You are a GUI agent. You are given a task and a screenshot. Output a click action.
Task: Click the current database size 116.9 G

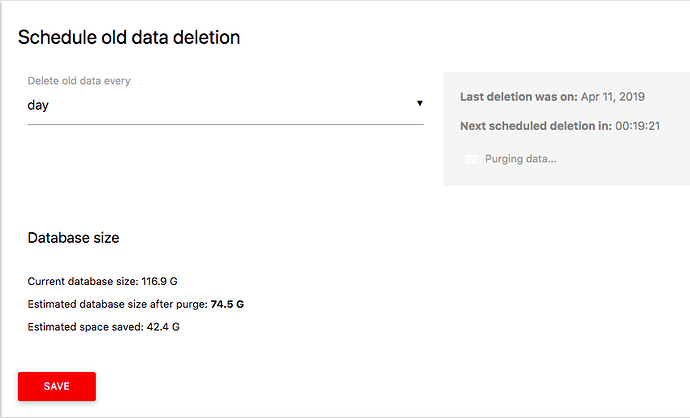pyautogui.click(x=159, y=281)
